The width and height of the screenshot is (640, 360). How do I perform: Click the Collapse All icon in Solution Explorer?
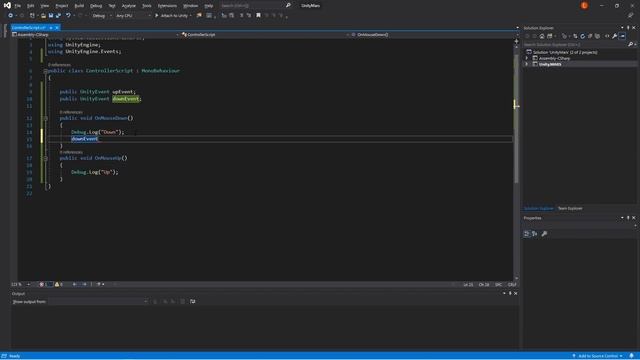[x=590, y=36]
